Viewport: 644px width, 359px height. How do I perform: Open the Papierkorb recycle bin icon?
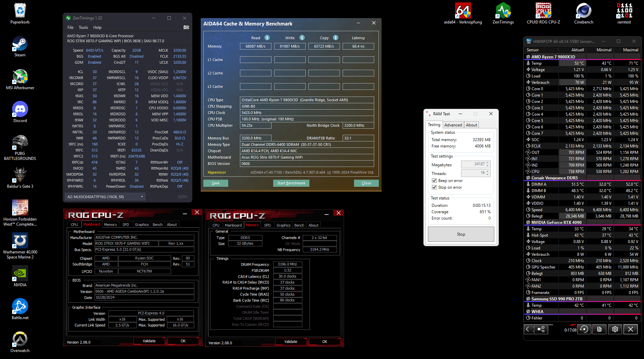20,13
